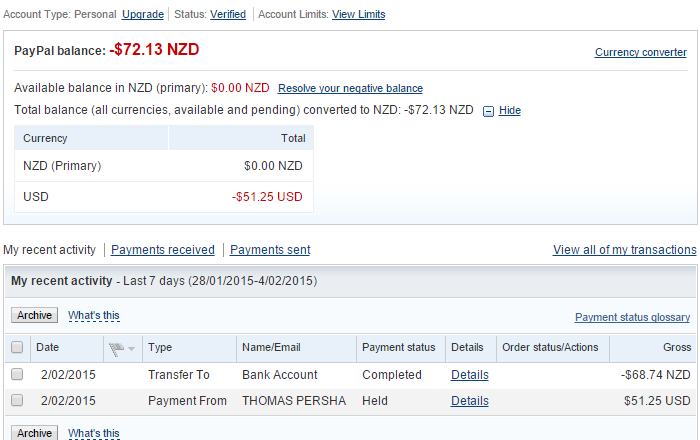Click the Verified status link
Viewport: 700px width, 440px height.
click(228, 14)
